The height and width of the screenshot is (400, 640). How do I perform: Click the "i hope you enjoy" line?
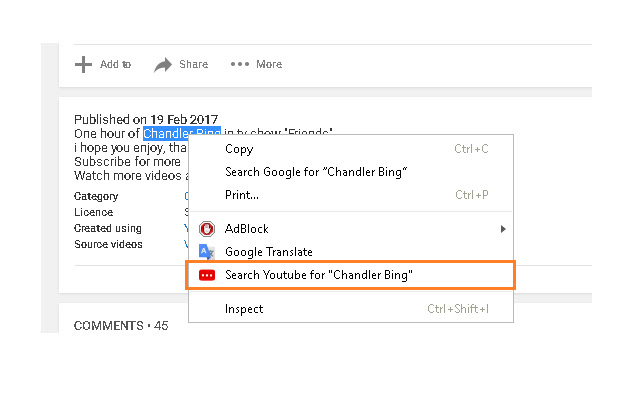(130, 148)
